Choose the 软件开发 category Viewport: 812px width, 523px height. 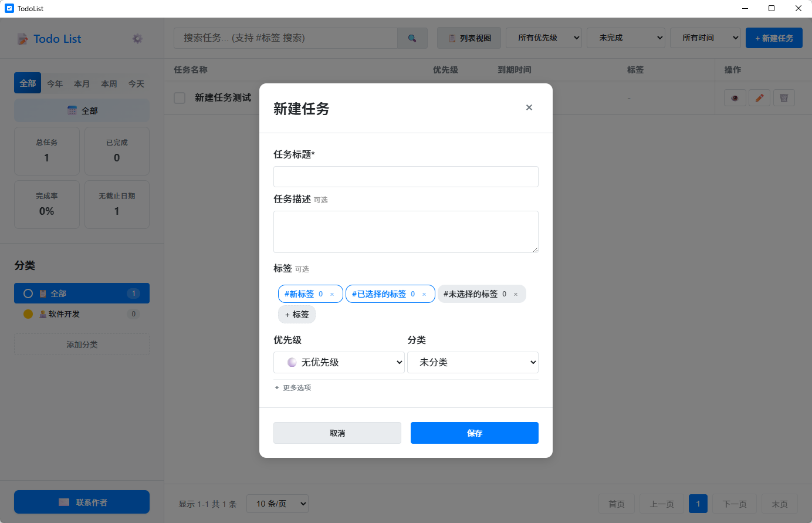[82, 314]
